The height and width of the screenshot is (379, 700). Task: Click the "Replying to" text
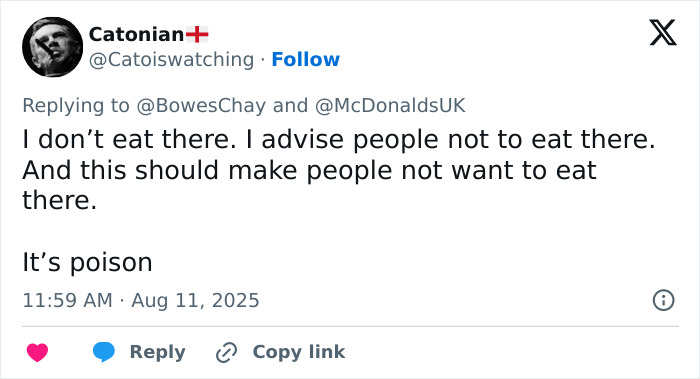[x=76, y=106]
